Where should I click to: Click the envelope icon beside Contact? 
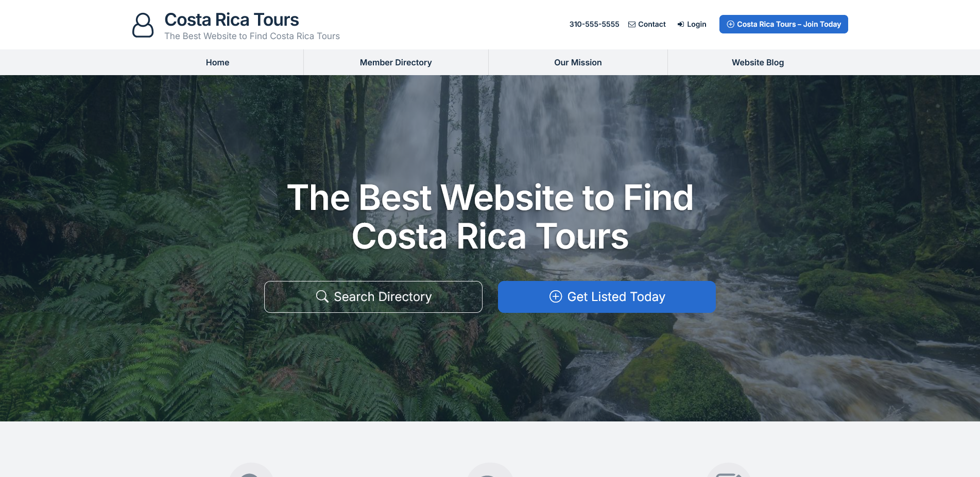(632, 24)
